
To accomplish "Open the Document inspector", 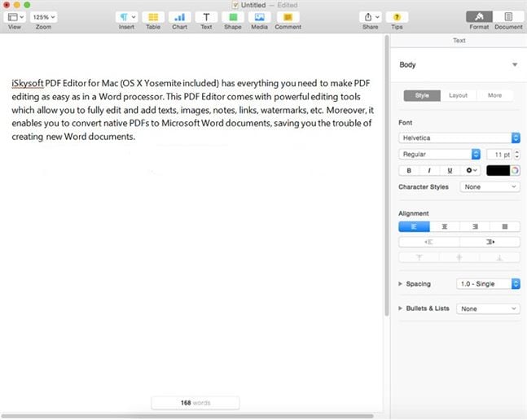I will 508,17.
